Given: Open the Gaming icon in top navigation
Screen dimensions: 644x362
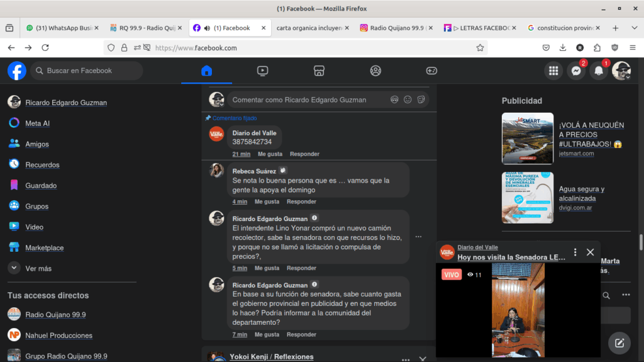Looking at the screenshot, I should click(431, 71).
